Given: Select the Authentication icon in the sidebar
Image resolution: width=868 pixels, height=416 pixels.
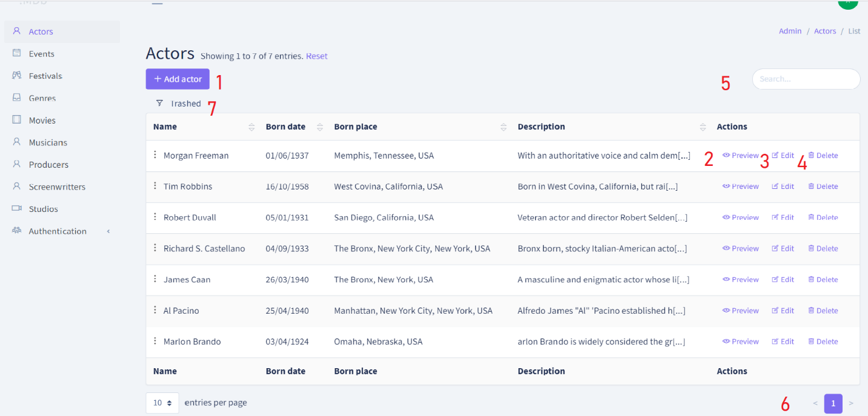Looking at the screenshot, I should coord(16,231).
